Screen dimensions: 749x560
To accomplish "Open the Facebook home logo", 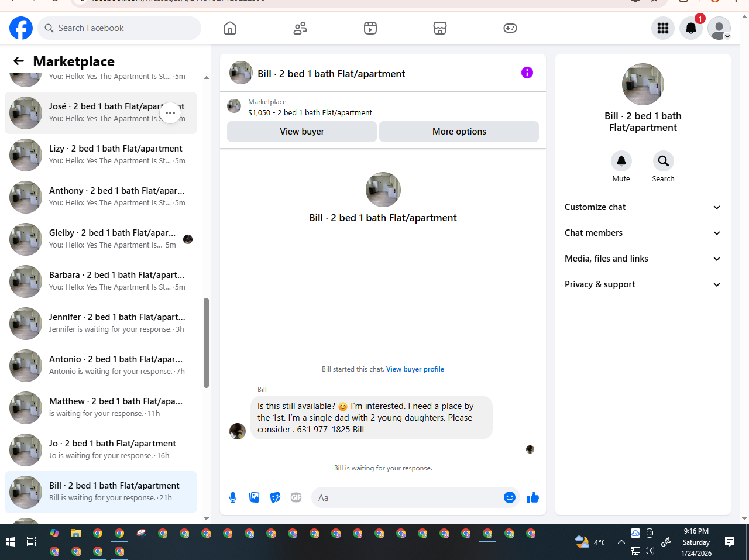I will click(21, 28).
